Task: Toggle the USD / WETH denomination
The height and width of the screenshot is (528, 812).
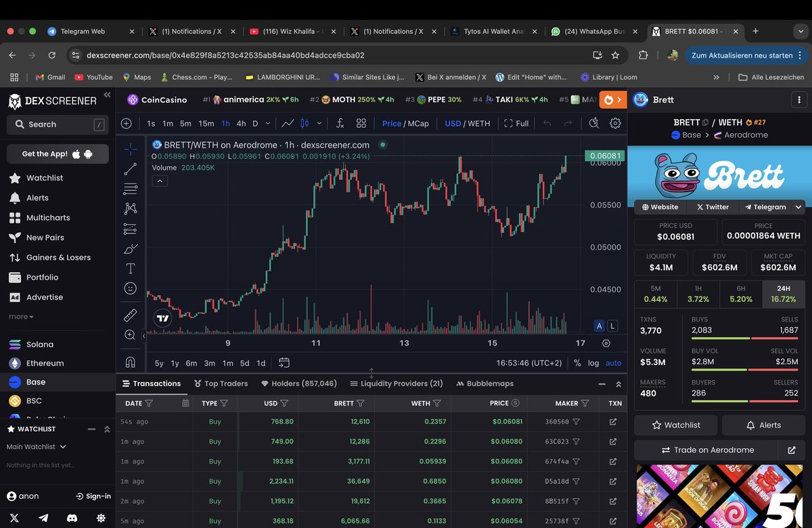Action: coord(467,123)
